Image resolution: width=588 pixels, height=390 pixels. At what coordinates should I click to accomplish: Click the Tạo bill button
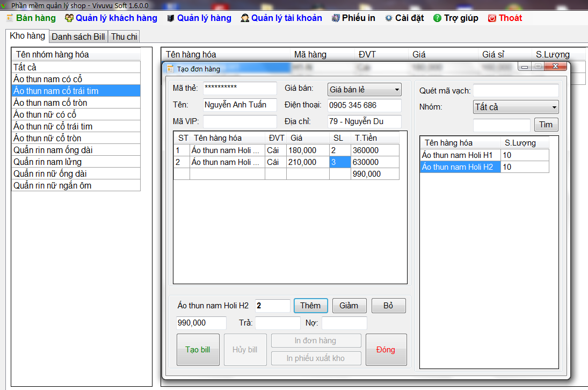coord(198,350)
